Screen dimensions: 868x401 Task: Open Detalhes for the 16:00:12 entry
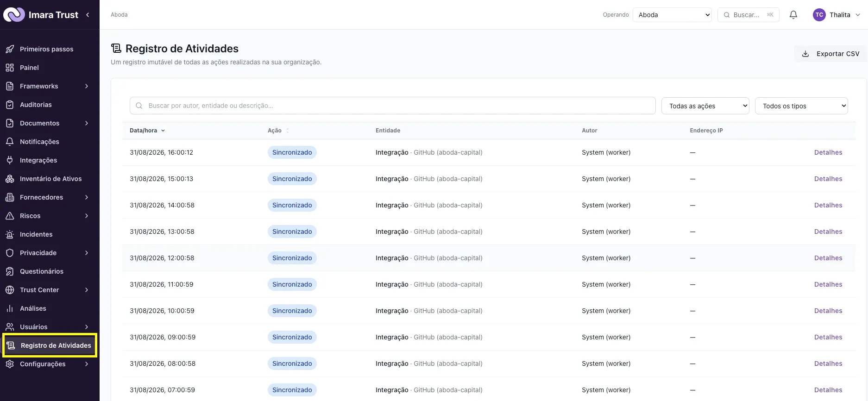click(828, 152)
